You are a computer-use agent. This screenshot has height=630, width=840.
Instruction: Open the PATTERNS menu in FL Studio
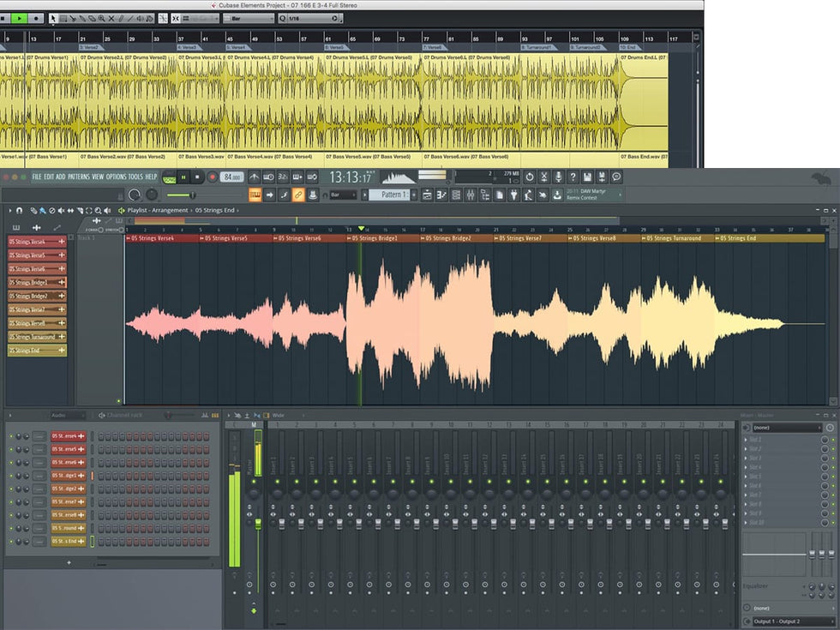tap(79, 177)
